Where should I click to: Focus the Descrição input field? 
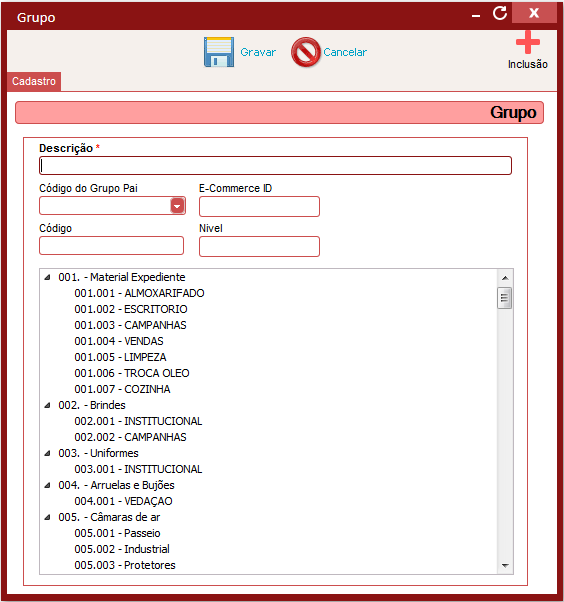(x=275, y=165)
